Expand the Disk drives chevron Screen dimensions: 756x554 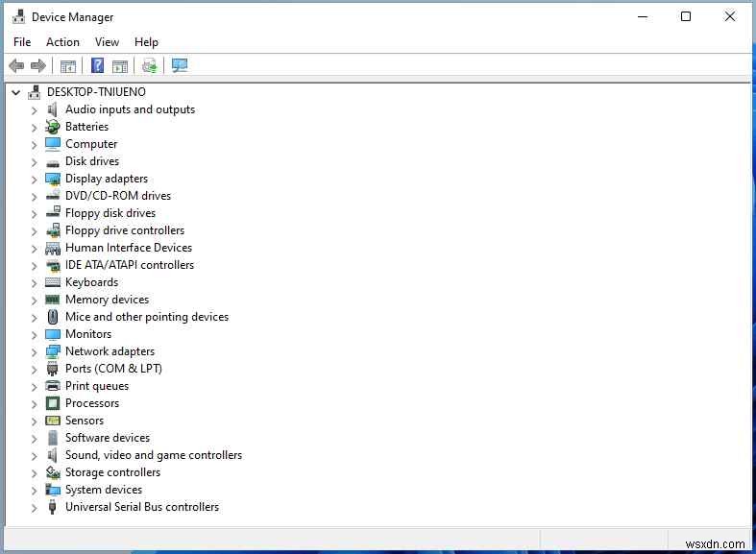[34, 162]
